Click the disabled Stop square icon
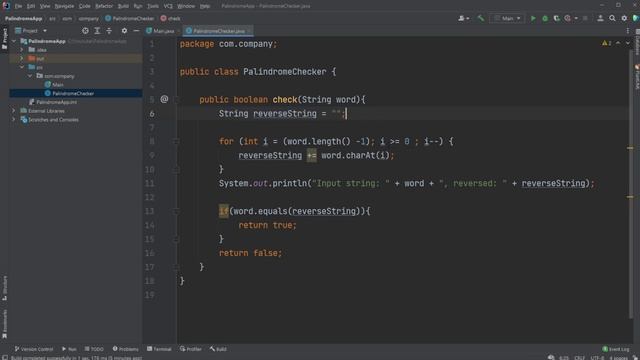This screenshot has height=360, width=640. [585, 18]
